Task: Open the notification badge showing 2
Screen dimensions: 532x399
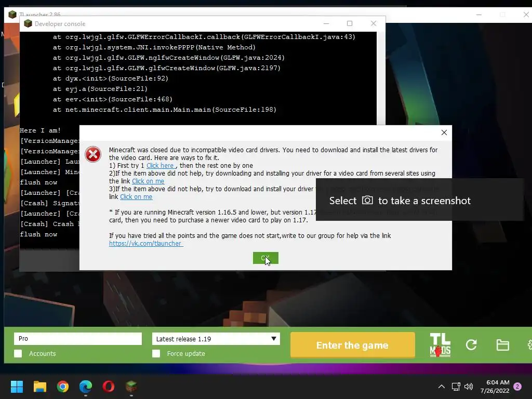Action: (517, 387)
